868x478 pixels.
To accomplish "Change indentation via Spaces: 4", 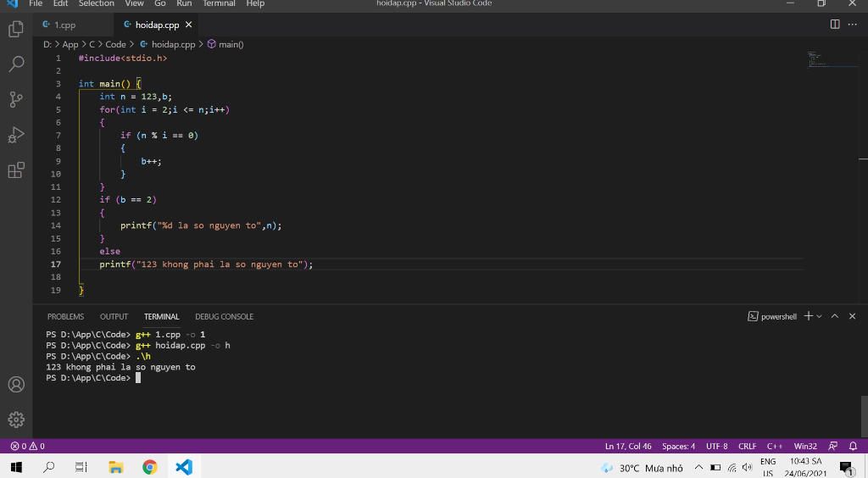I will pos(678,446).
